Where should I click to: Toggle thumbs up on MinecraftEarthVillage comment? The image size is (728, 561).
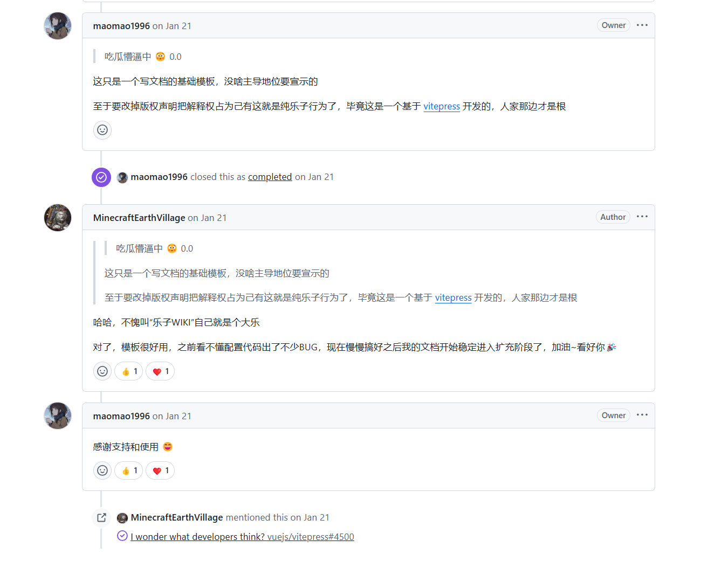tap(129, 371)
